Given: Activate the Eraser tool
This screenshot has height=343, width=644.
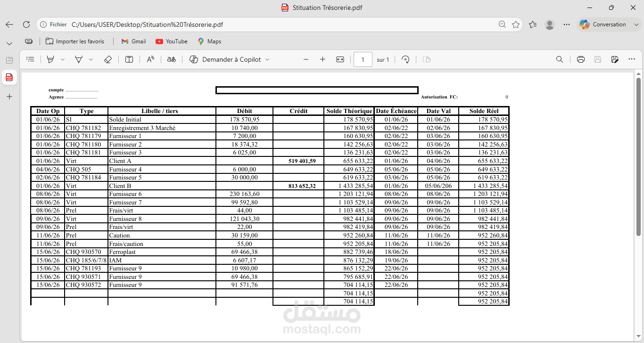Looking at the screenshot, I should (x=107, y=59).
